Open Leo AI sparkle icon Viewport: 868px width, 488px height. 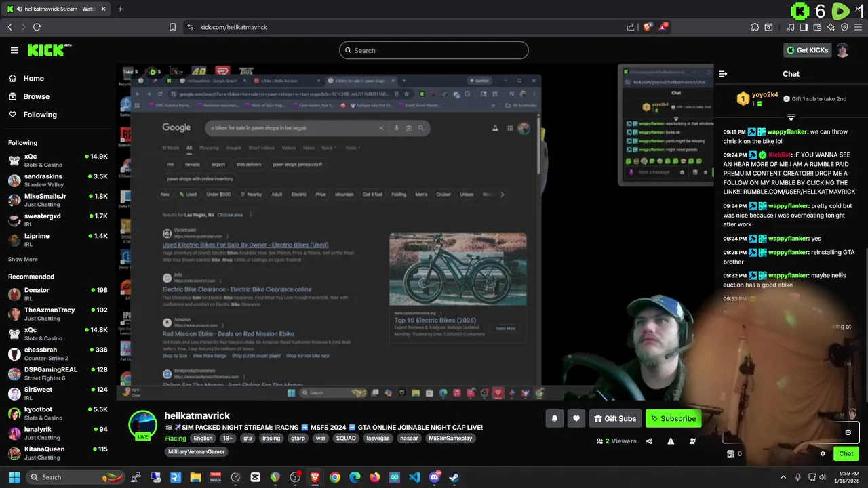point(831,27)
